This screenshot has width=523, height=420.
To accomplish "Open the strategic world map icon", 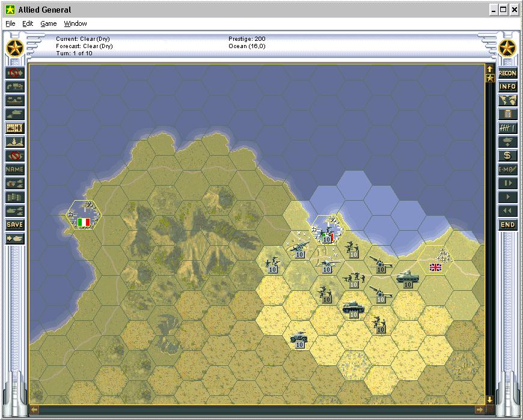I will pyautogui.click(x=507, y=100).
